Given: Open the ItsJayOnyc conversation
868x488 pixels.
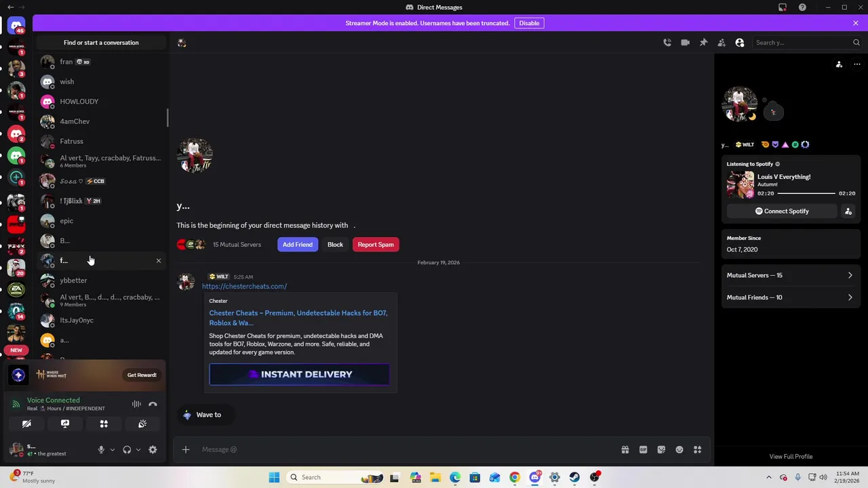Looking at the screenshot, I should tap(101, 320).
